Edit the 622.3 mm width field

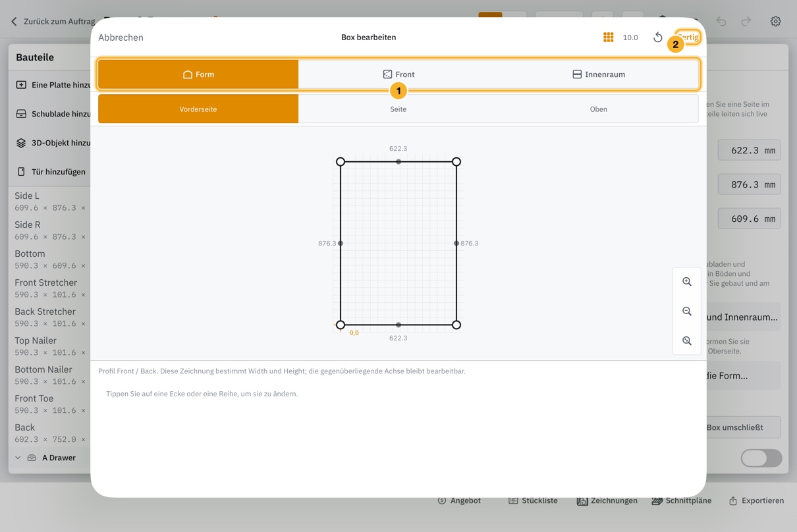(x=750, y=150)
